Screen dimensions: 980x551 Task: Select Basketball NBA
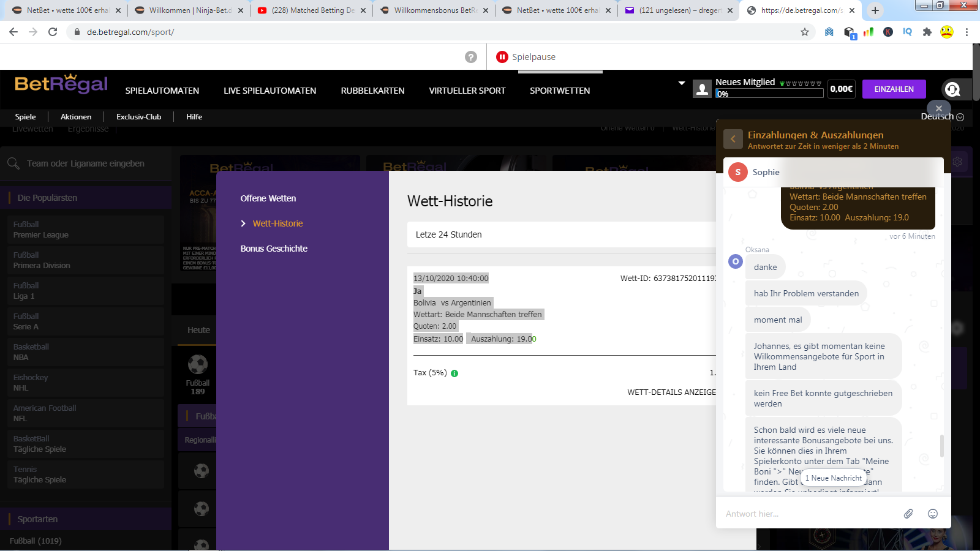point(86,352)
